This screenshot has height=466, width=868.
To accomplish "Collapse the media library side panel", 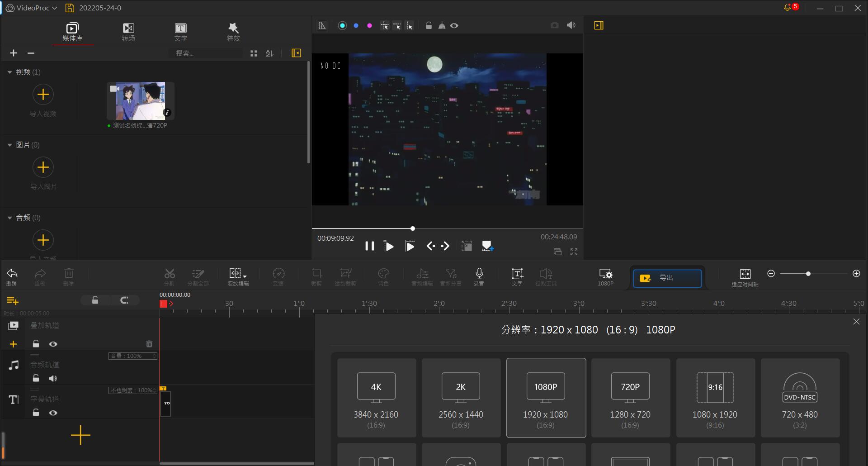I will point(296,53).
